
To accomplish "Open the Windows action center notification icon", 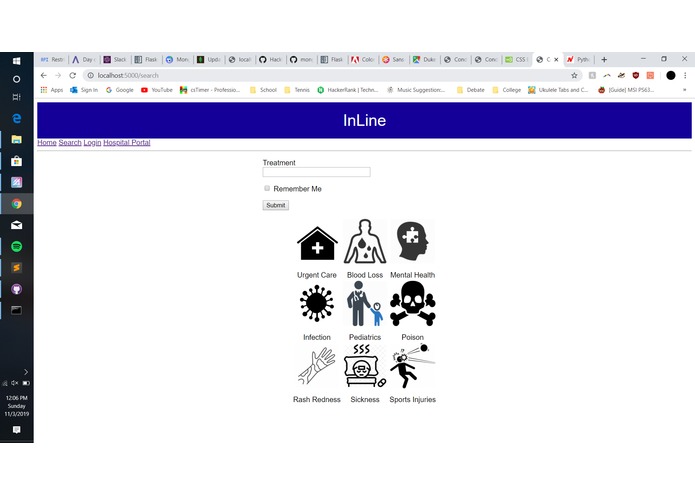I will (x=16, y=430).
